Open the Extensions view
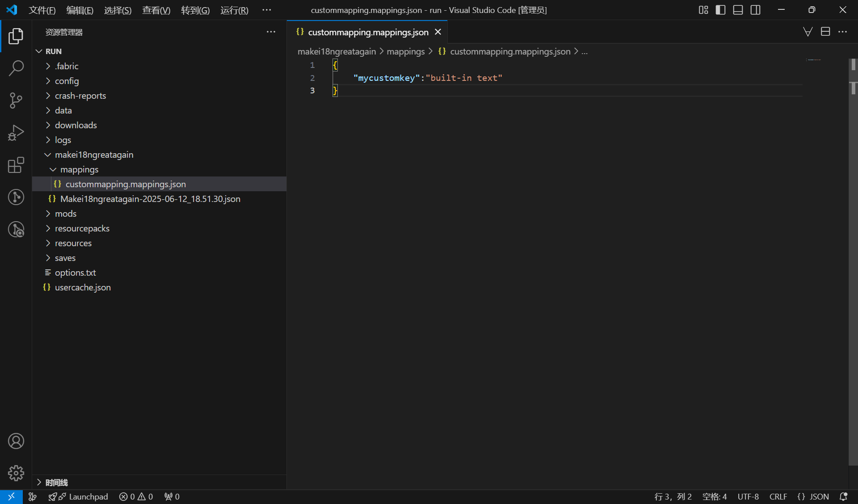Image resolution: width=858 pixels, height=504 pixels. pyautogui.click(x=16, y=165)
